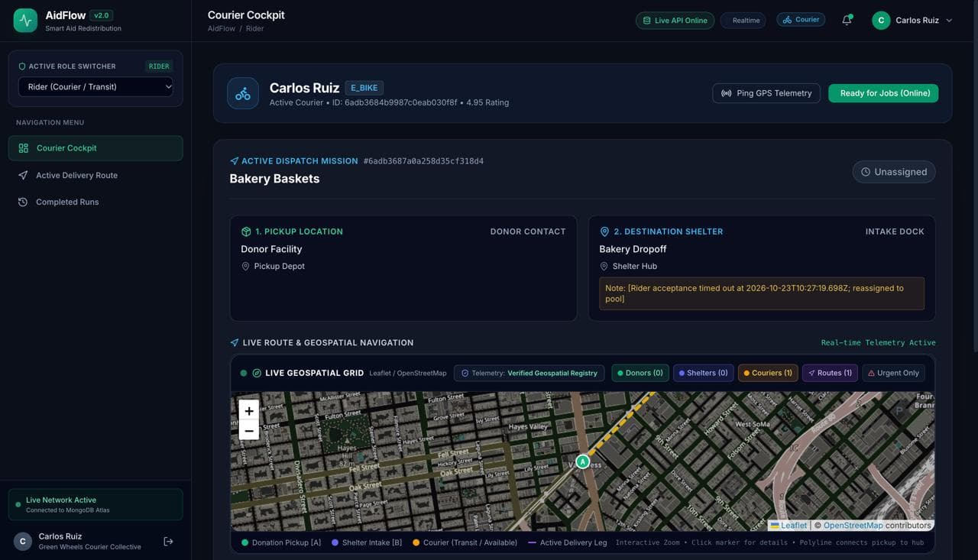The width and height of the screenshot is (978, 560).
Task: Click the Live Geospatial Grid compass icon
Action: [257, 373]
